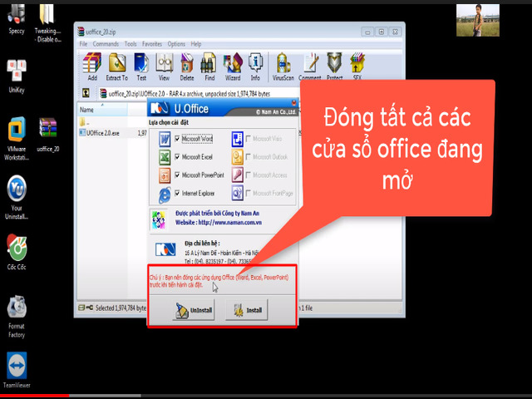532x399 pixels.
Task: Click the Extract To toolbar icon
Action: (117, 66)
